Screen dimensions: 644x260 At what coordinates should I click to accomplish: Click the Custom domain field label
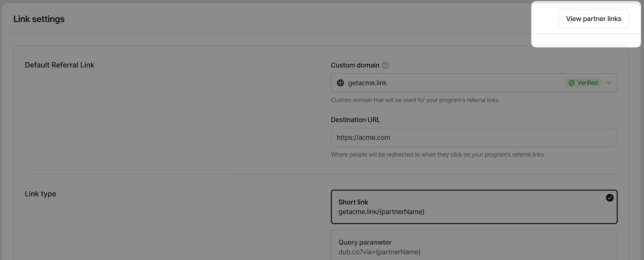[355, 65]
